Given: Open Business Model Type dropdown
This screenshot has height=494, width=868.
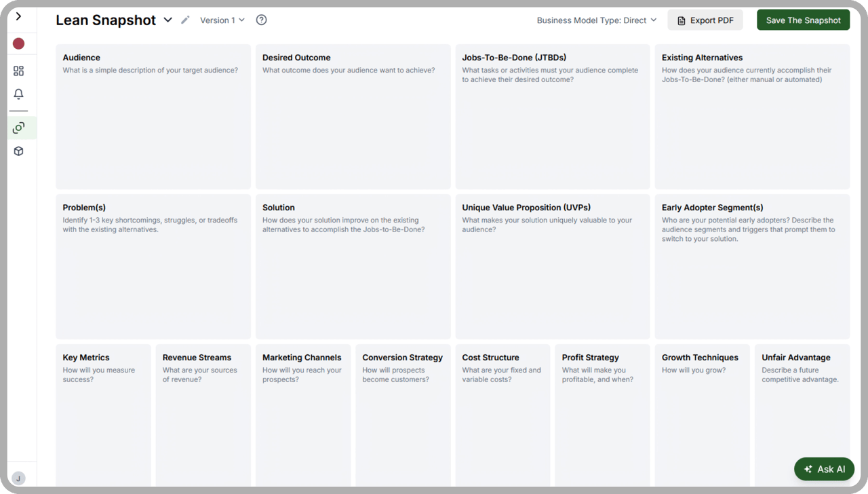Looking at the screenshot, I should coord(597,20).
